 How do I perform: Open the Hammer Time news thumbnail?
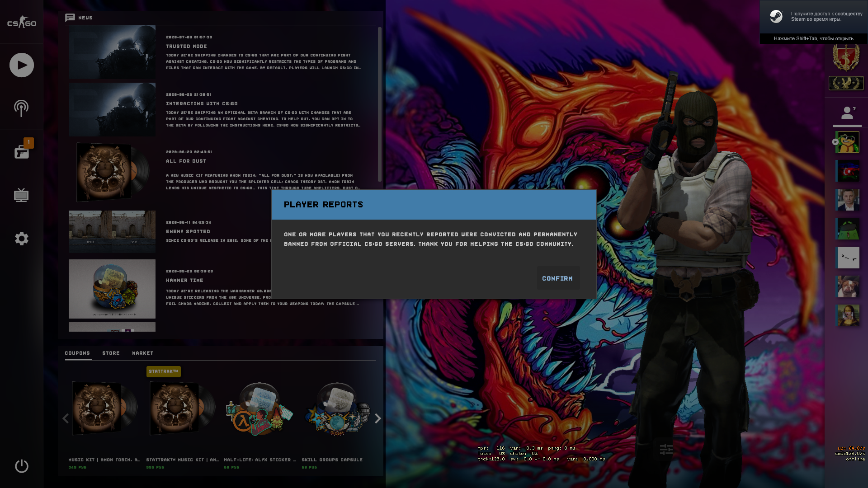(x=112, y=289)
